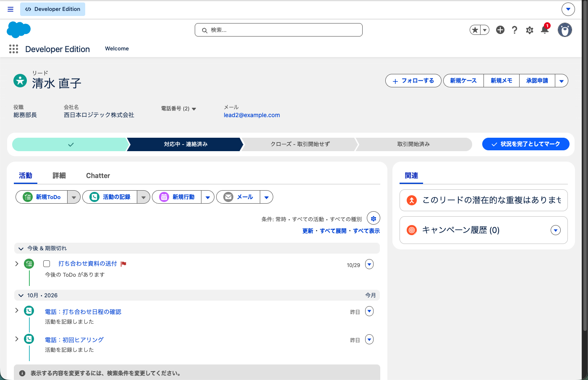
Task: Click the すべて展開 link
Action: (x=333, y=231)
